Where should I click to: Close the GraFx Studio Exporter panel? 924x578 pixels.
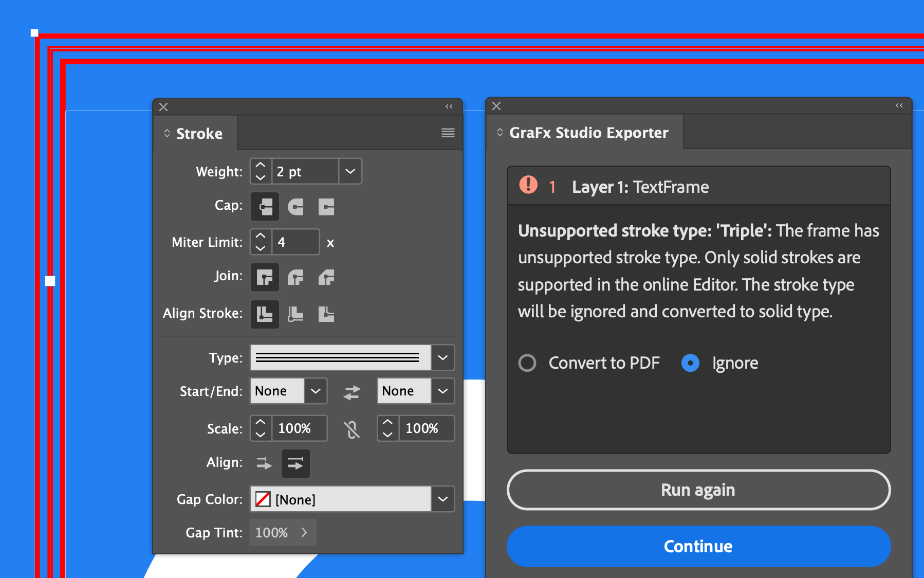pos(496,106)
